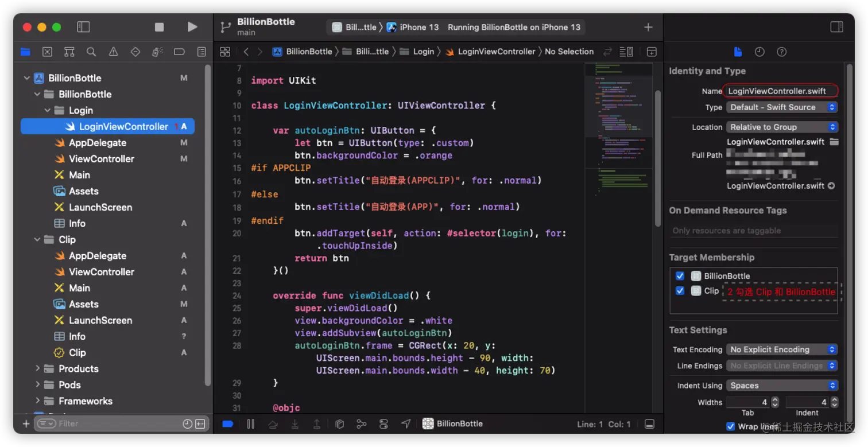Add a new editor pane
Viewport: 868px width, 447px height.
coord(652,52)
